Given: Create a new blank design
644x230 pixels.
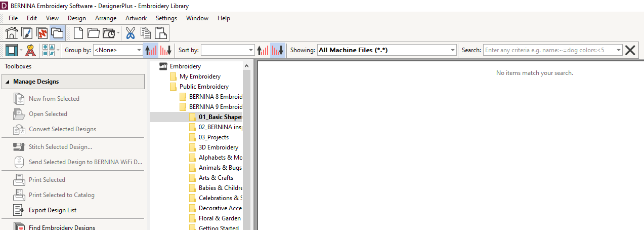Looking at the screenshot, I should pyautogui.click(x=78, y=33).
